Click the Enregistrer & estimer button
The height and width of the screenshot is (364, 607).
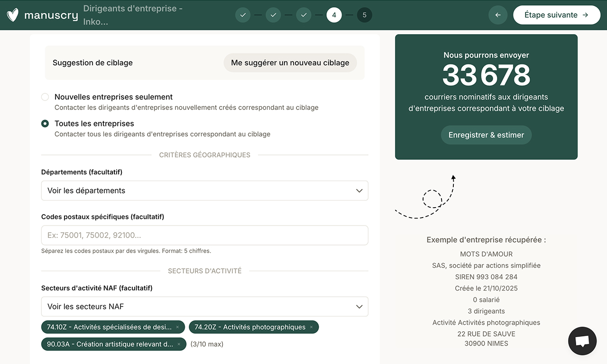(x=486, y=135)
